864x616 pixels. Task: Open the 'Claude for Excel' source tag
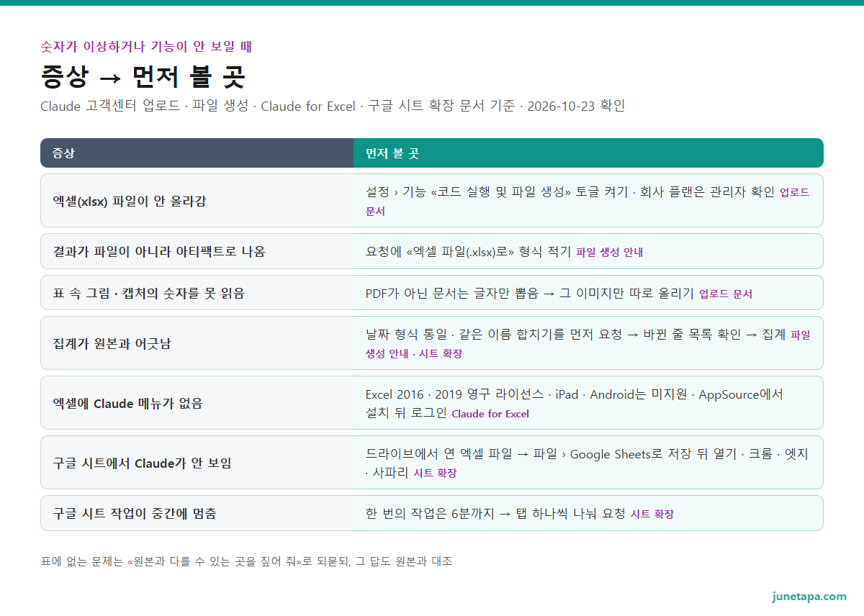pos(490,414)
